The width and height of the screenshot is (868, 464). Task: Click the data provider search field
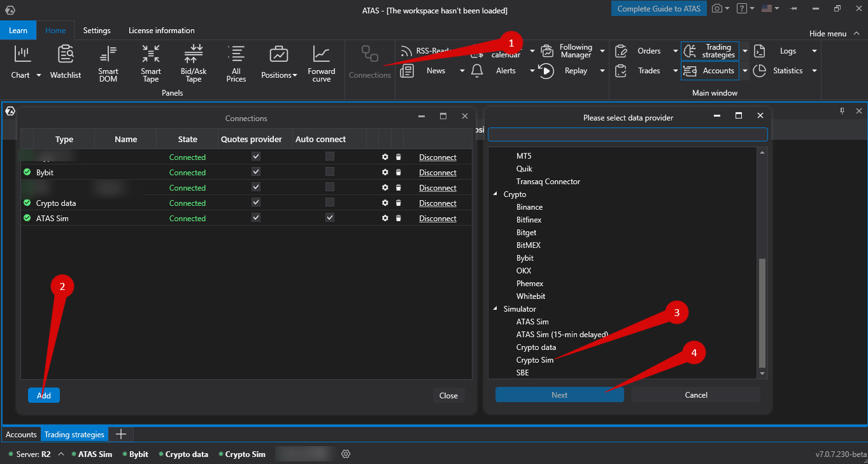(x=628, y=134)
